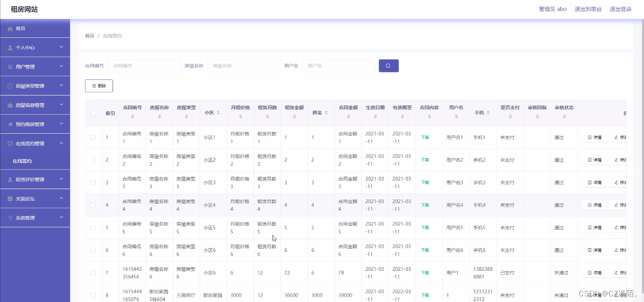Check the checkbox for row index 7
The height and width of the screenshot is (302, 644).
click(x=94, y=273)
